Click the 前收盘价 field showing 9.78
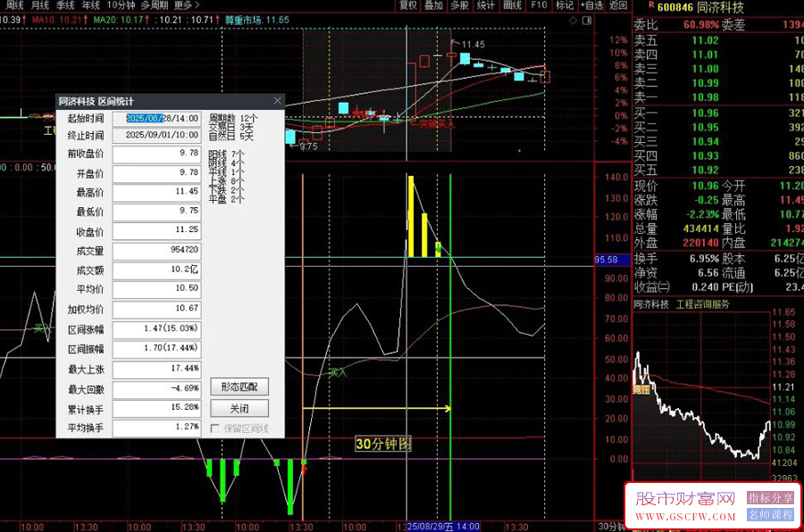The height and width of the screenshot is (532, 804). [x=157, y=154]
